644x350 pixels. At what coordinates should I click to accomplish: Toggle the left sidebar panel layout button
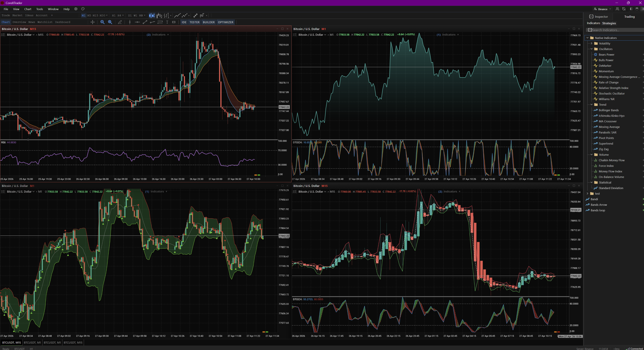pos(631,9)
